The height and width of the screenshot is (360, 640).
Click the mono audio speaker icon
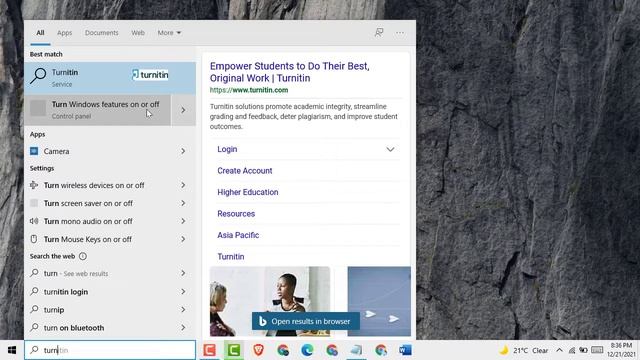tap(34, 221)
